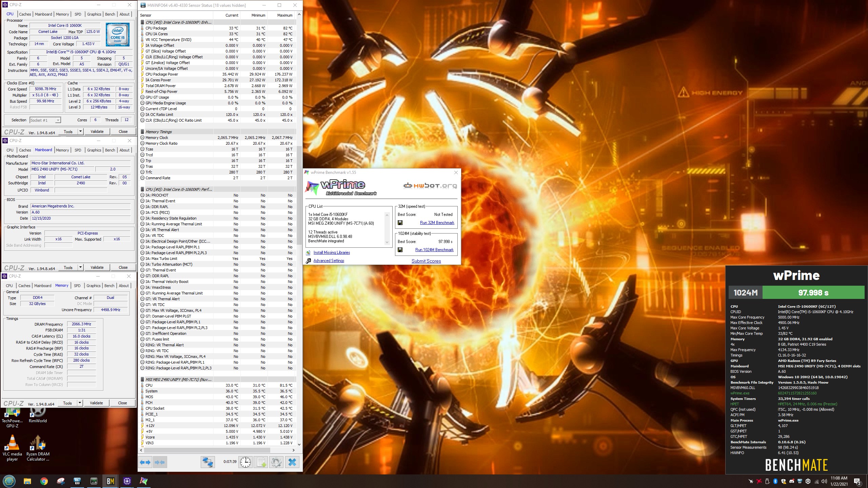Click HWiNFO collapse columns arrows icon
Screen dimensions: 868x488
coord(160,462)
